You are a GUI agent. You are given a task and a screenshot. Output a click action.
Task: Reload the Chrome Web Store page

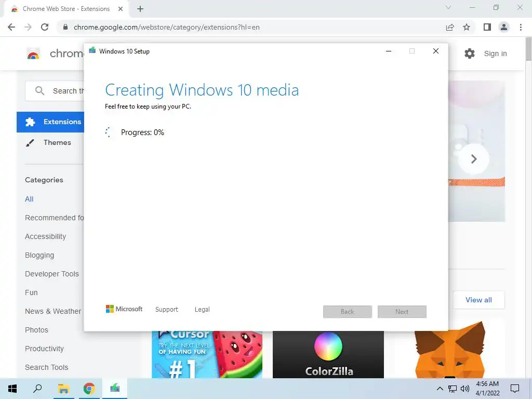coord(45,27)
